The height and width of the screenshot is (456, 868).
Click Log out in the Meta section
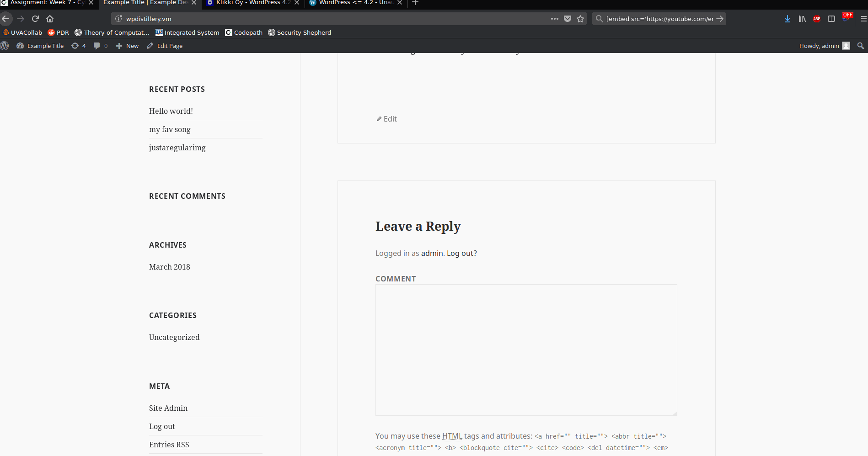coord(162,426)
